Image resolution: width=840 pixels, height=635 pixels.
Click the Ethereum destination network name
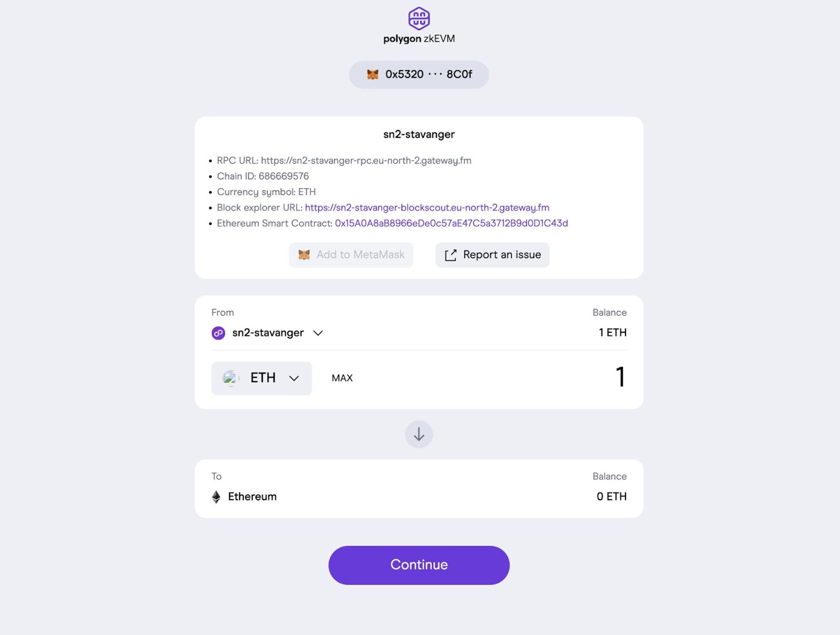[252, 496]
